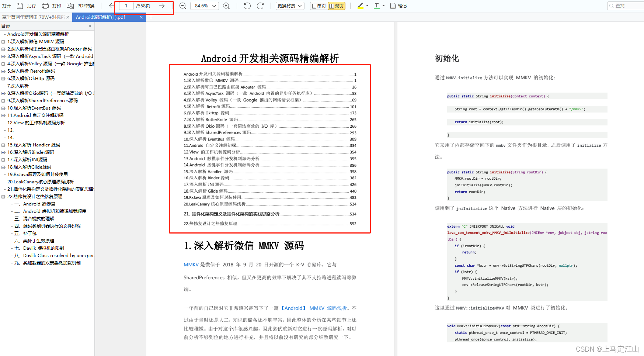Image resolution: width=644 pixels, height=356 pixels.
Task: Click the 查找 search field
Action: (626, 6)
